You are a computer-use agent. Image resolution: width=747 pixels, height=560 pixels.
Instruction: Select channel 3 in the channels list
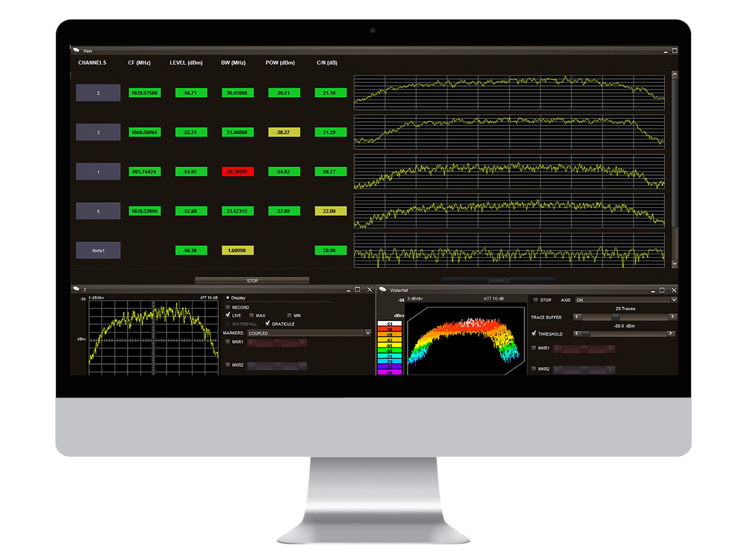click(x=98, y=132)
